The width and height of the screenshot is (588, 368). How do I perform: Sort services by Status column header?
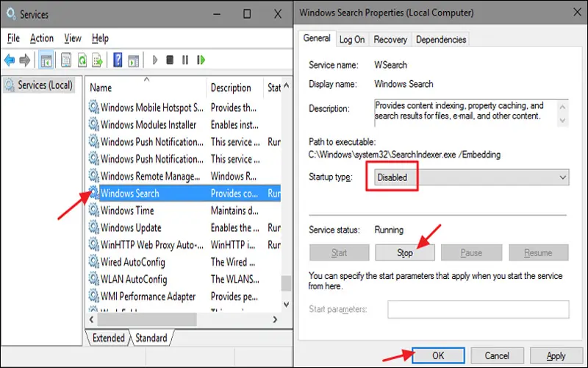click(x=273, y=88)
